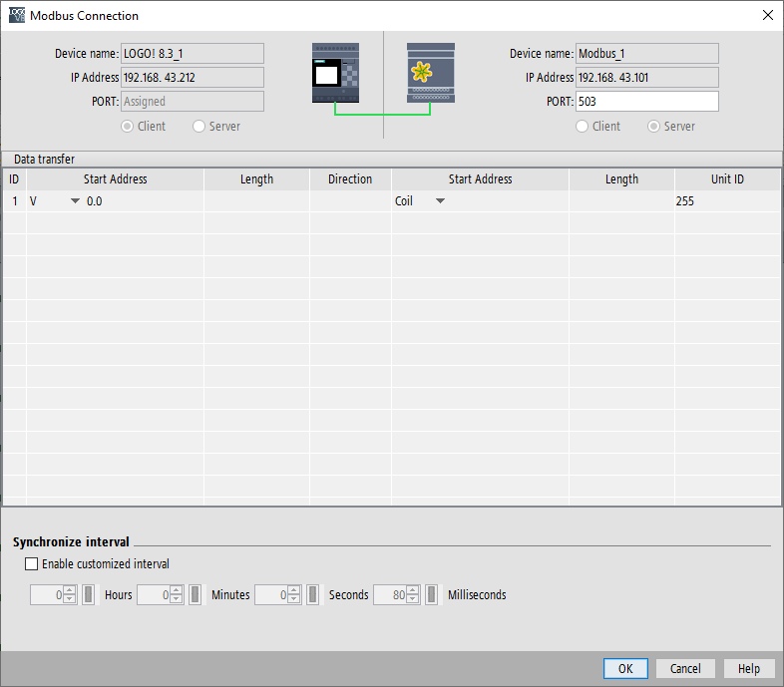
Task: Click the Modbus PORT field showing 503
Action: 647,102
